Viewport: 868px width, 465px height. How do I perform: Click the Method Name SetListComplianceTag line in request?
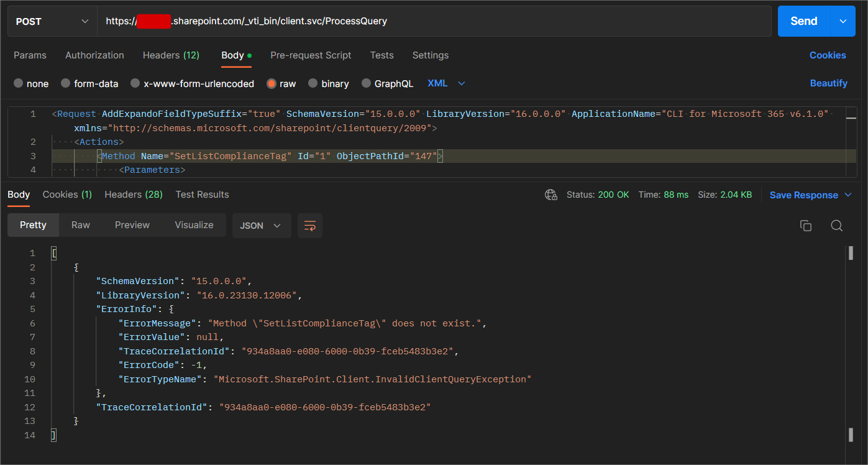(x=271, y=156)
